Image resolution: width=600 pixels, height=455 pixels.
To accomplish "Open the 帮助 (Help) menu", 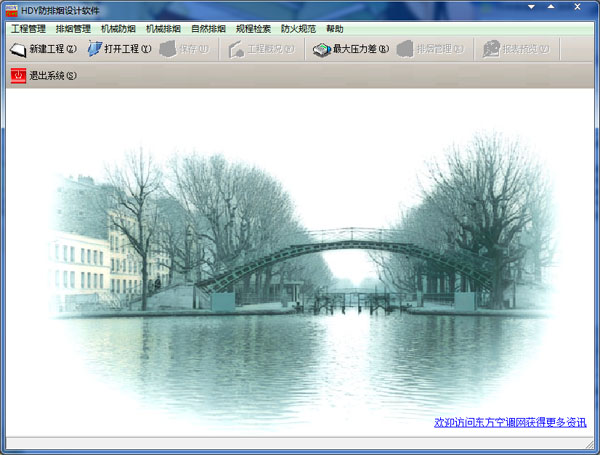I will coord(334,29).
